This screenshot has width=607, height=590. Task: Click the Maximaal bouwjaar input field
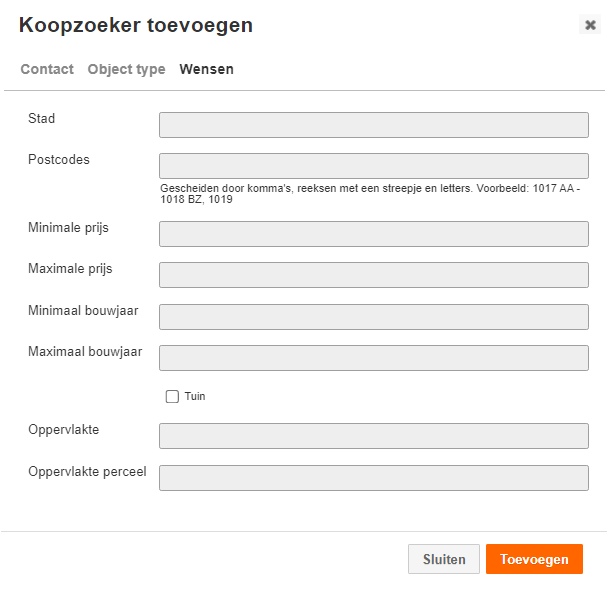(x=374, y=358)
